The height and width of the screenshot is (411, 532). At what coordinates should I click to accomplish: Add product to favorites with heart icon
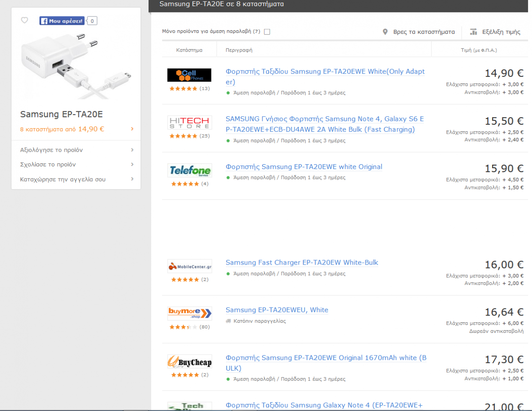24,20
